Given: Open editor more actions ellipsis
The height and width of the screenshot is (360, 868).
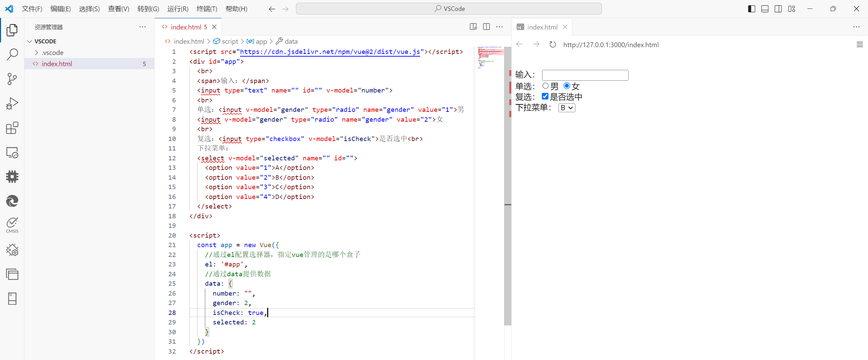Looking at the screenshot, I should (x=499, y=27).
